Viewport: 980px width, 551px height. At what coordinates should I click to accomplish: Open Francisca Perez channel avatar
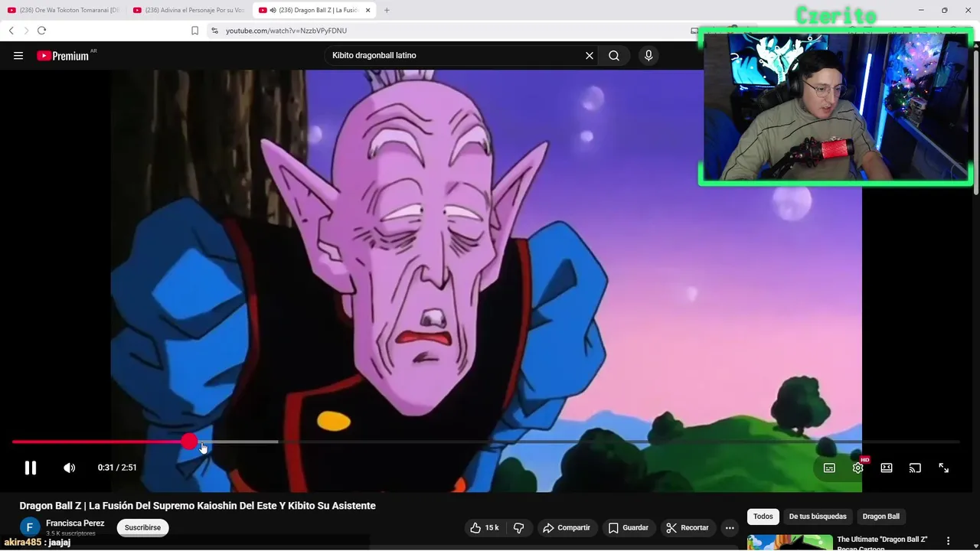click(30, 527)
